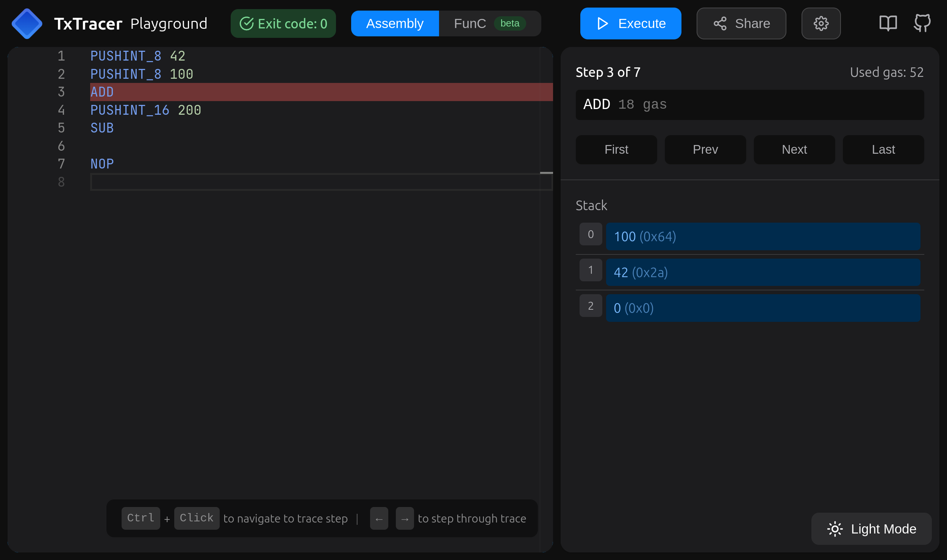Click line number 6 in gutter
947x560 pixels.
click(x=61, y=146)
